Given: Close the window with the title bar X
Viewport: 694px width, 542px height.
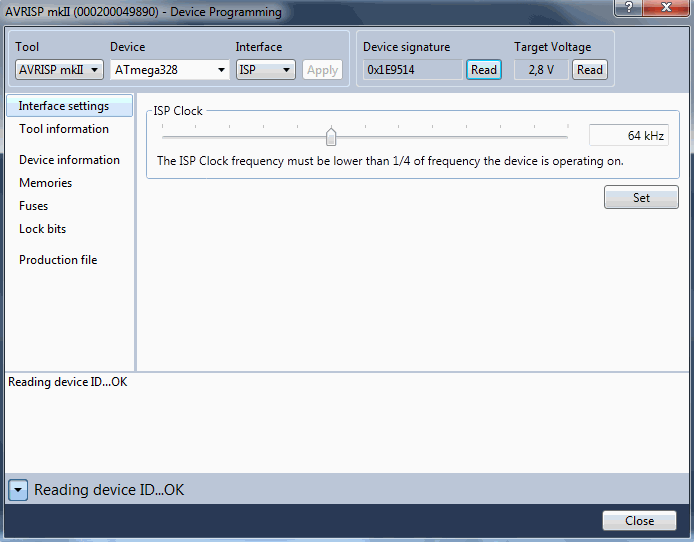Looking at the screenshot, I should point(666,7).
